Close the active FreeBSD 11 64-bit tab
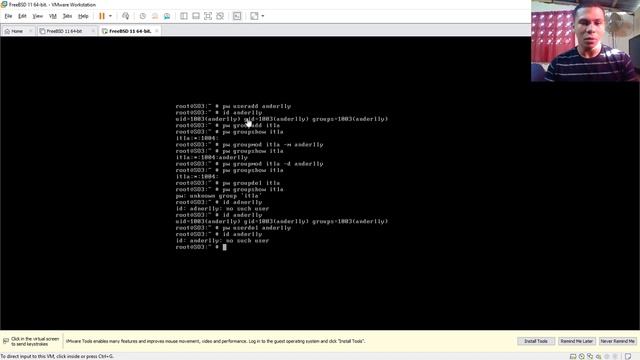 click(x=157, y=31)
